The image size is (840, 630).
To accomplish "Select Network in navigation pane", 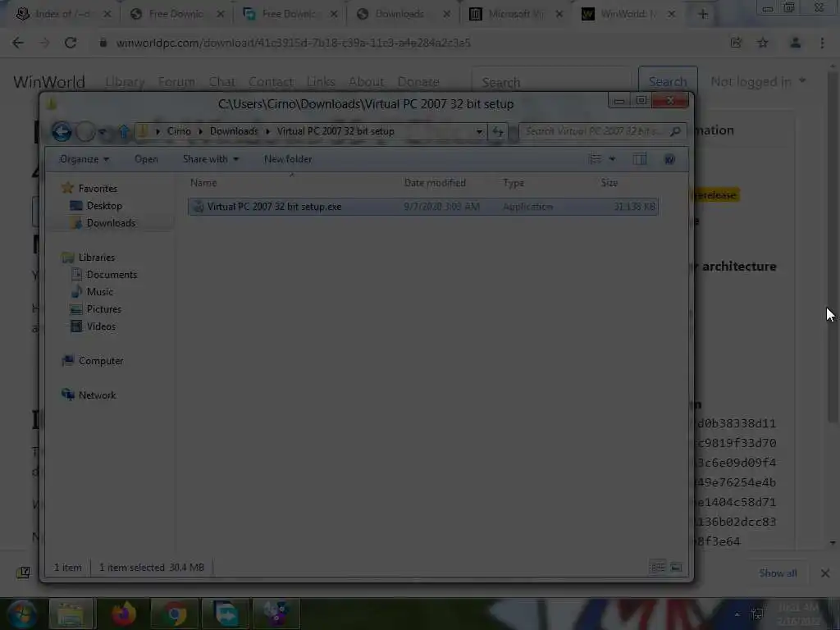I will tap(97, 395).
